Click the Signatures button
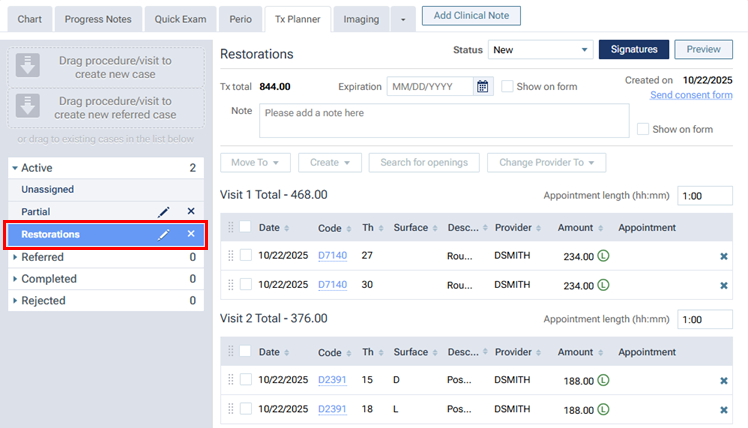 click(633, 50)
